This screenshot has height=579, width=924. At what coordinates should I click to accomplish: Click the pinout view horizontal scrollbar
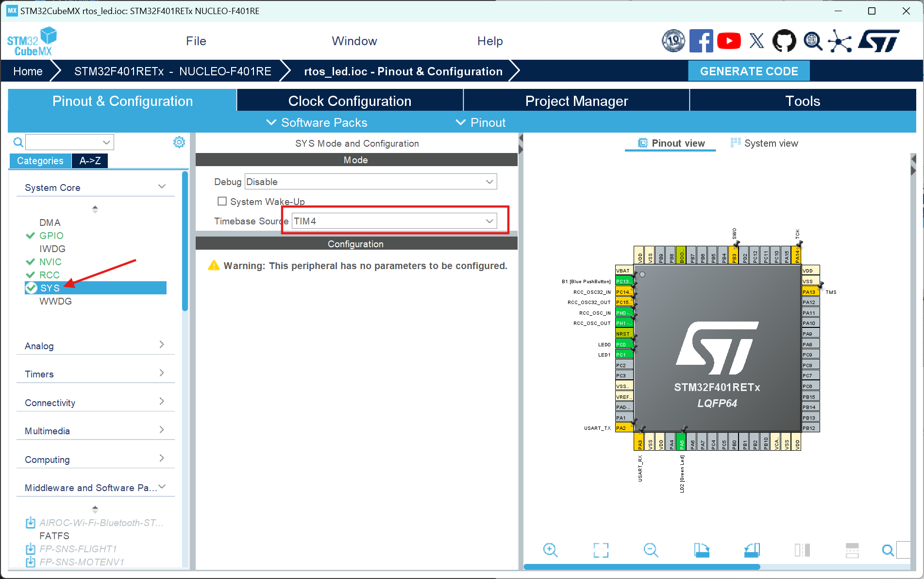point(642,567)
